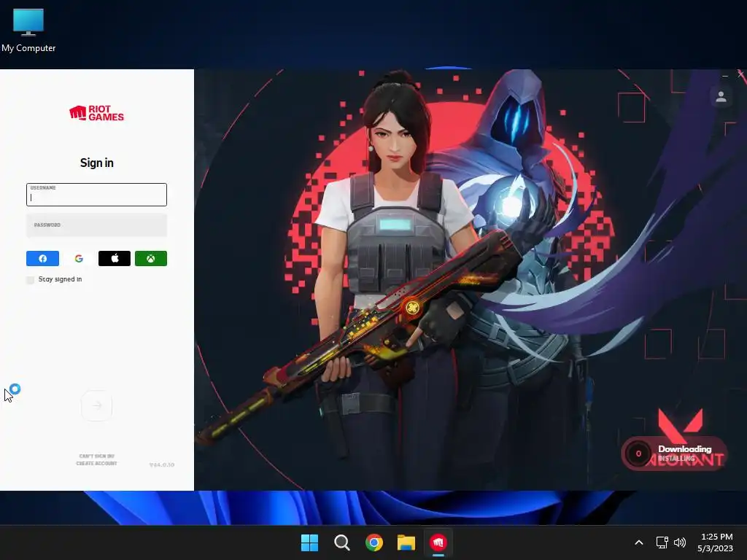Minimize the Riot Client window
The height and width of the screenshot is (560, 747).
725,75
